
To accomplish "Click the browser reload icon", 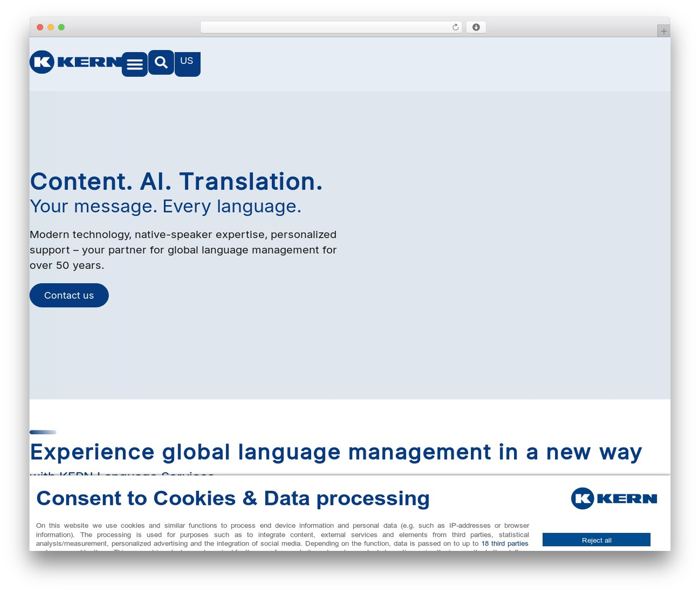I will pos(456,27).
